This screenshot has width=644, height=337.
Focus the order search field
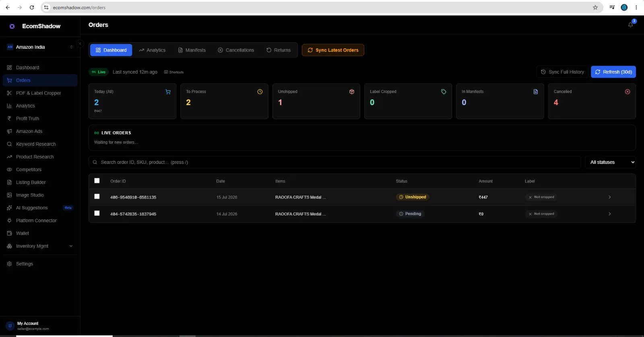click(334, 162)
